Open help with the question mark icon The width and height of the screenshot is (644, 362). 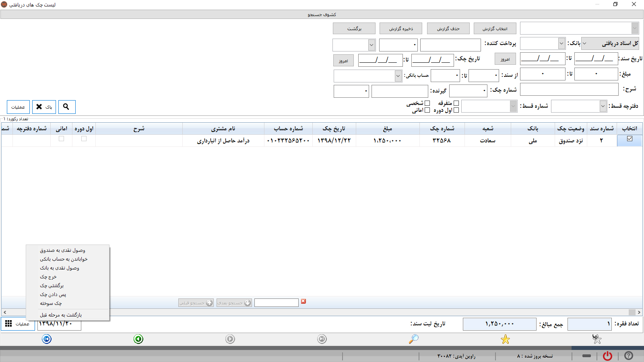(628, 356)
